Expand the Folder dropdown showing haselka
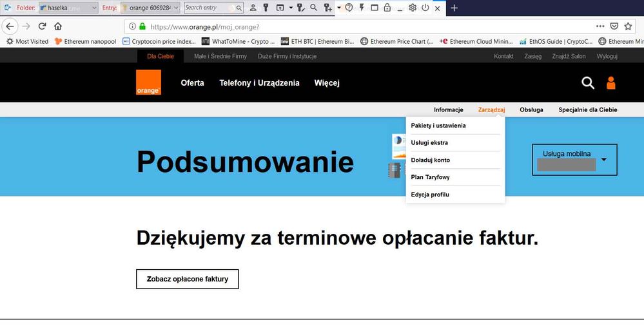644x333 pixels. (94, 8)
